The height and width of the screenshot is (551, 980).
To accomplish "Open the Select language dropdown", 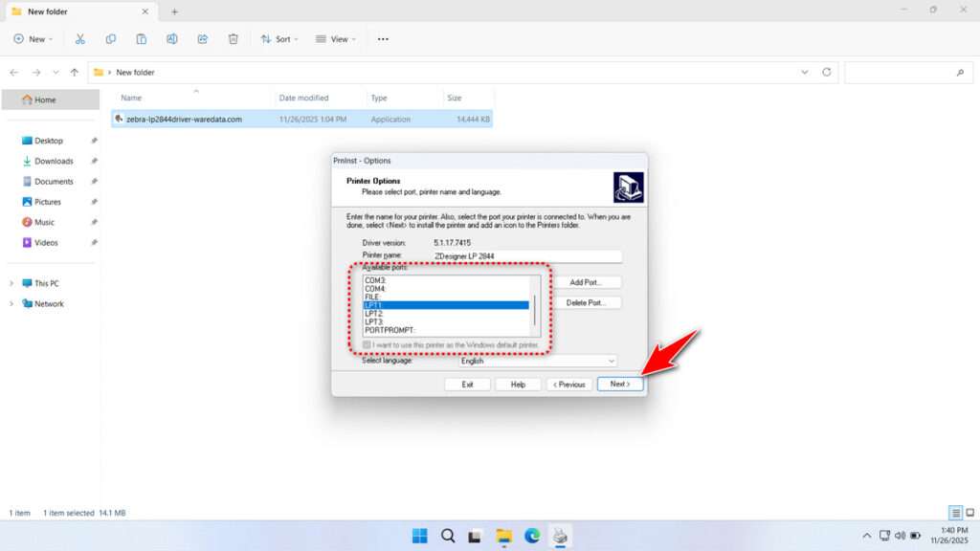I will click(612, 361).
